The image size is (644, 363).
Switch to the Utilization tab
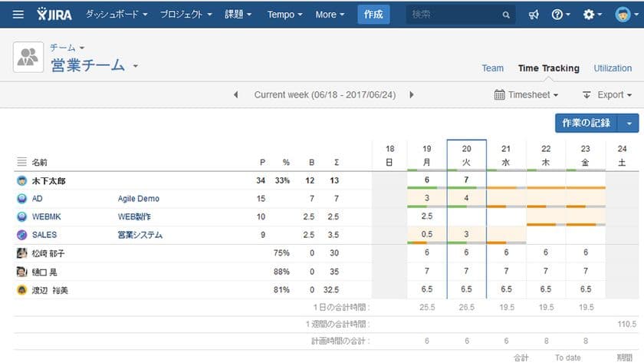(x=613, y=68)
